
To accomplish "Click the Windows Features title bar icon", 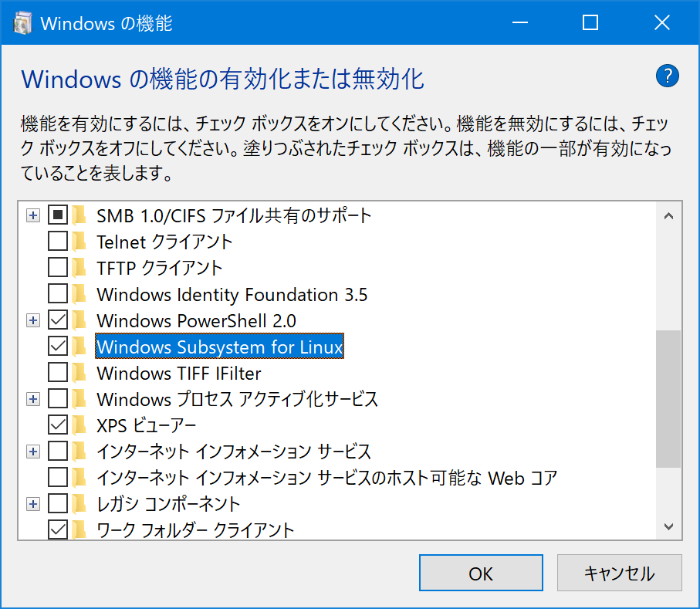I will [23, 23].
